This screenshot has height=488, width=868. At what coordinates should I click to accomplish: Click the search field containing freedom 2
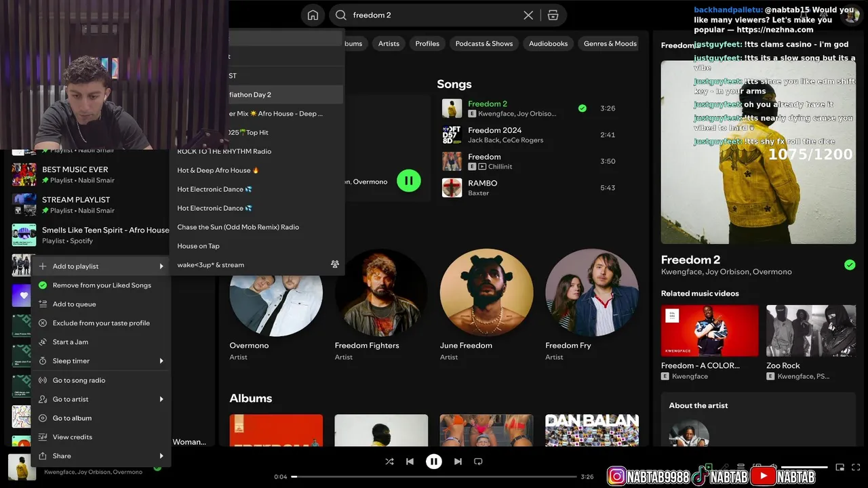coord(448,15)
